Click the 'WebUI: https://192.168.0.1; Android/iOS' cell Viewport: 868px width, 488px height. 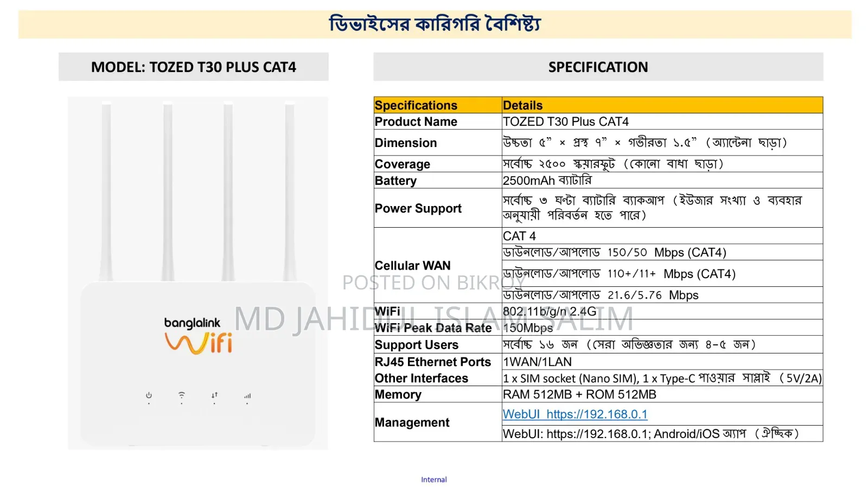662,434
